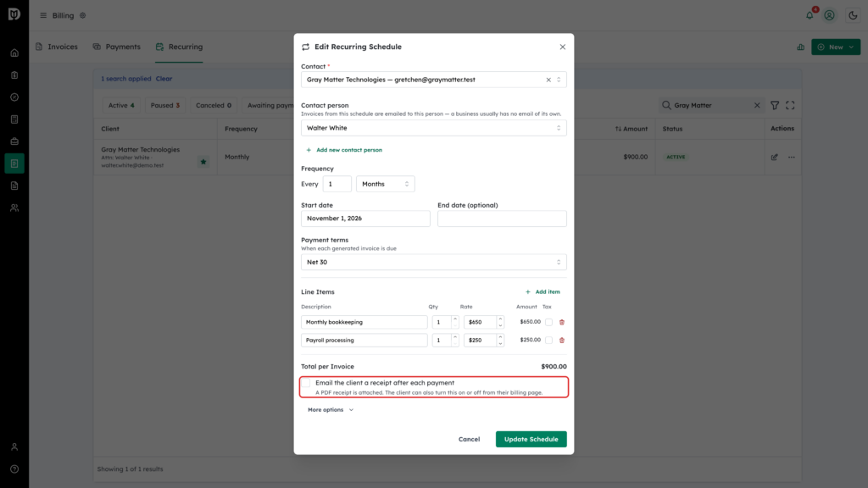This screenshot has width=868, height=488.
Task: Clear the selected Contact value
Action: [x=548, y=80]
